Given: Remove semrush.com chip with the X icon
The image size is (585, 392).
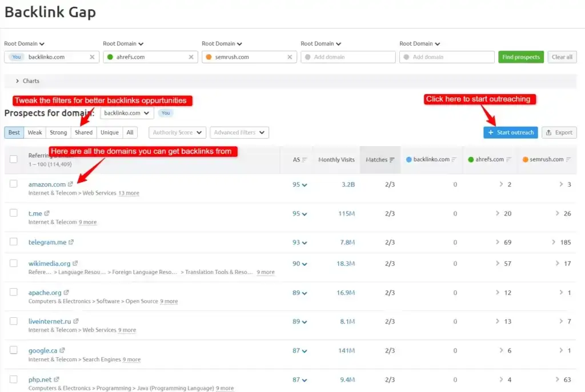Looking at the screenshot, I should tap(290, 57).
